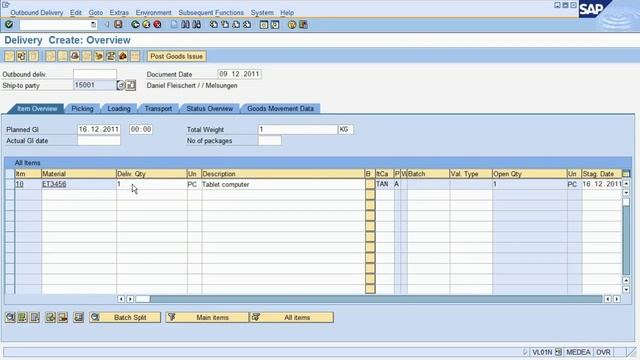Open material ET3456 link

[54, 184]
